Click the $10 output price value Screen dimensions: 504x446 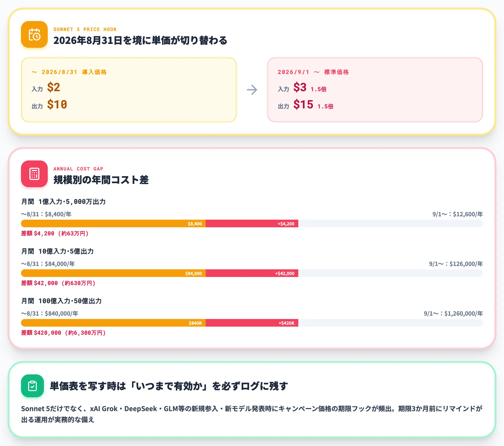coord(57,104)
